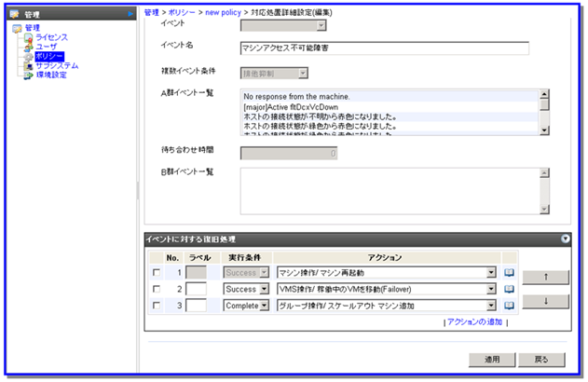Viewport: 588px width, 382px height.
Task: Click the ライセンス icon in the tree
Action: (x=28, y=37)
